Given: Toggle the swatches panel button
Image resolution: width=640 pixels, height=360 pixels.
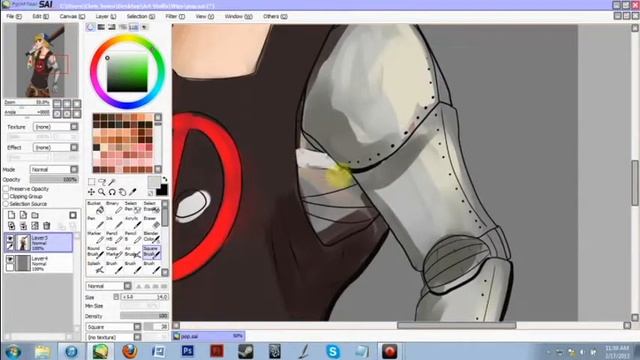Looking at the screenshot, I should point(133,27).
